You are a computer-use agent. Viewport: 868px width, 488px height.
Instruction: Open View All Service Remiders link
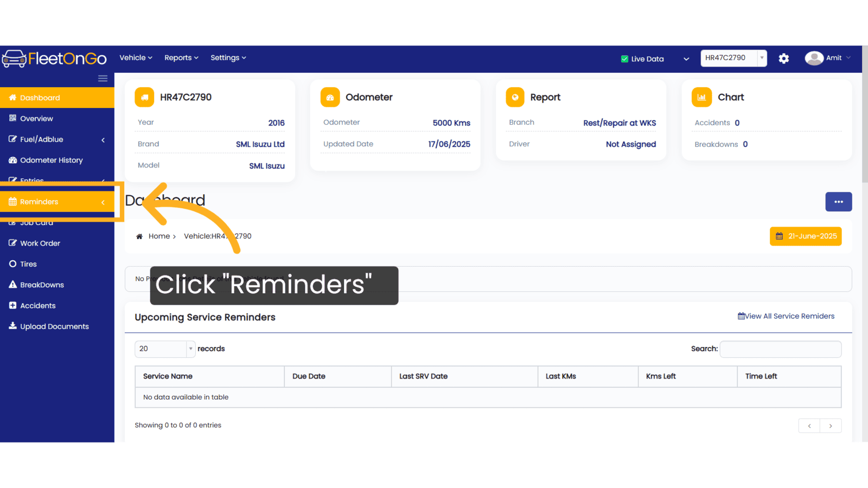786,316
